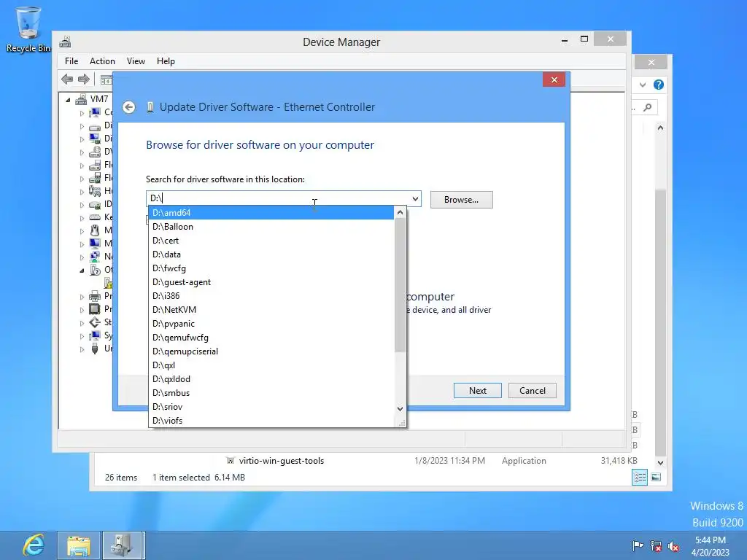Select D:\pvpanic from the suggestion list
747x560 pixels.
click(271, 323)
